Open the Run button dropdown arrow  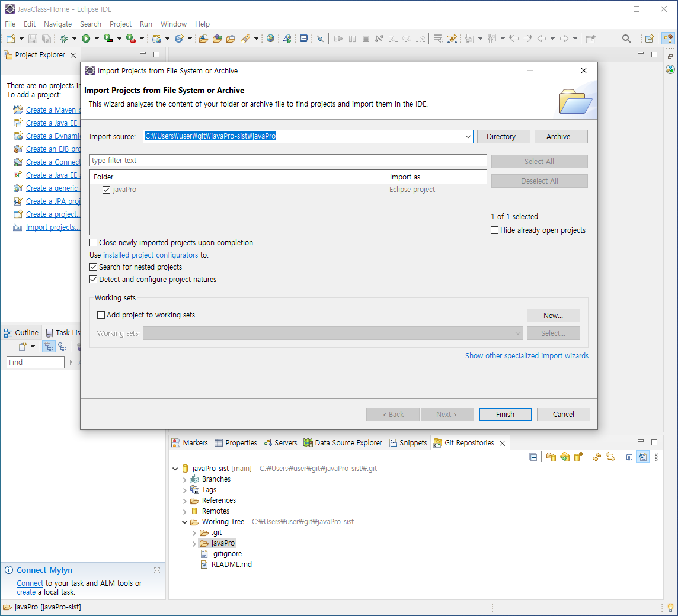pyautogui.click(x=97, y=38)
